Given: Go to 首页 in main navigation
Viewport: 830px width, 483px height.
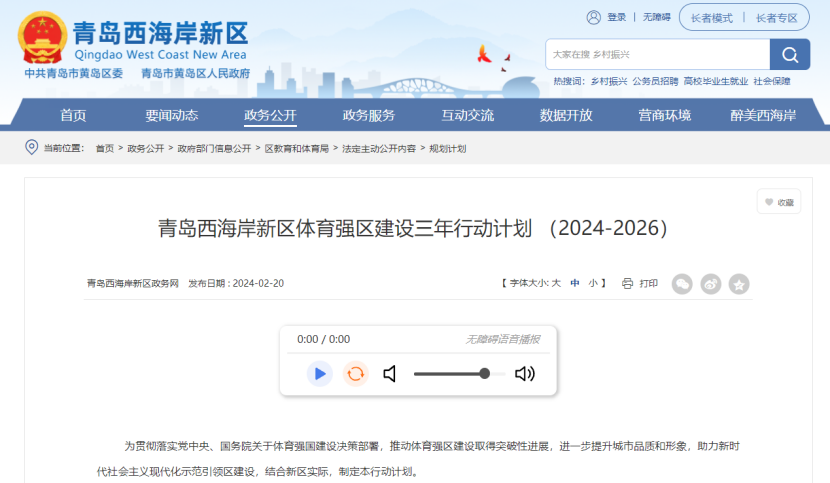Looking at the screenshot, I should click(73, 115).
